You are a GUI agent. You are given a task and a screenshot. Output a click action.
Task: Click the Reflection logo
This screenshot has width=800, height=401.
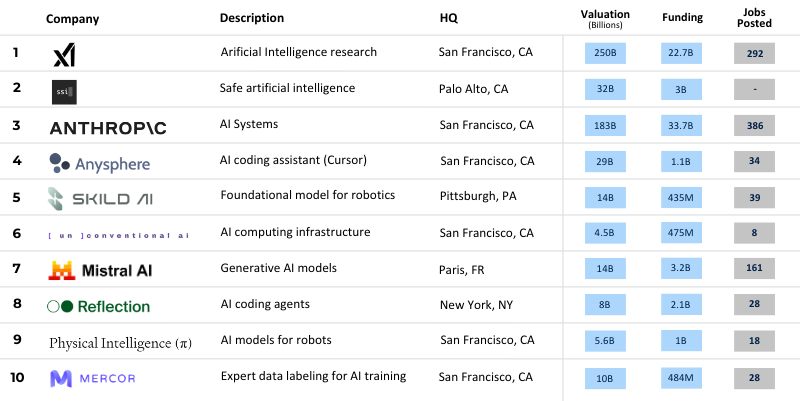click(x=99, y=306)
